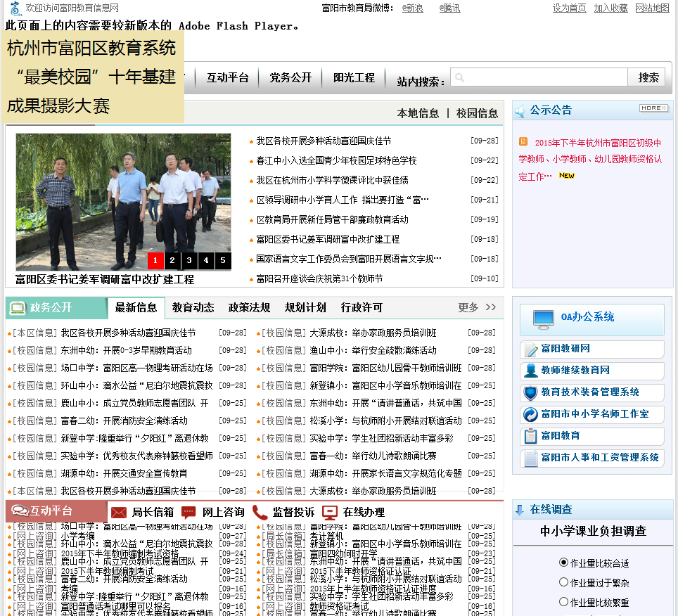
Task: Show slide 1 of the photo carousel
Action: pyautogui.click(x=155, y=261)
